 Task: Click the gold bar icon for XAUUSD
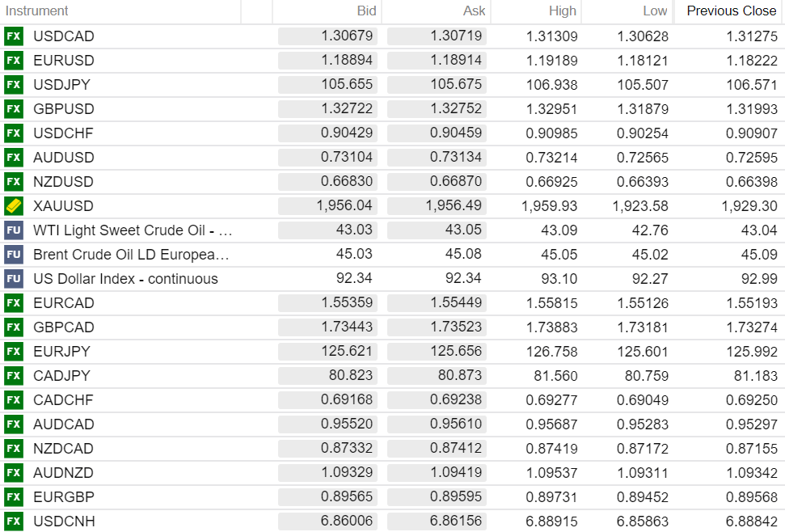[x=13, y=206]
